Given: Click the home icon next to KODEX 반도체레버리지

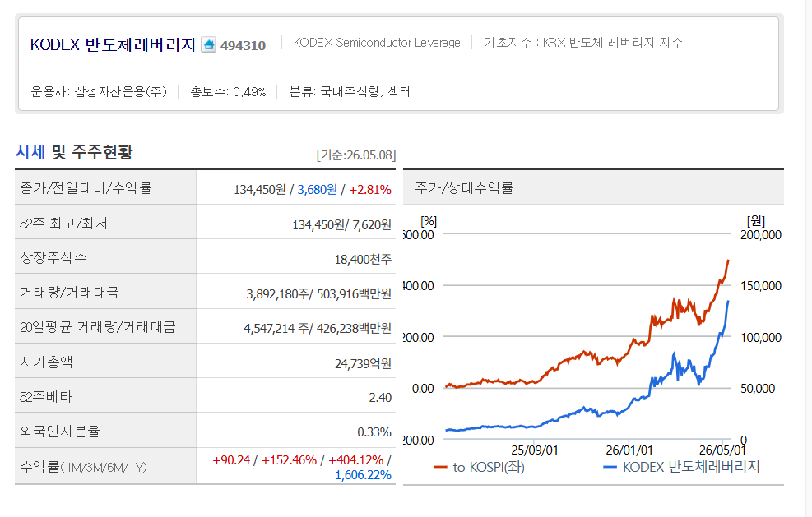Looking at the screenshot, I should click(x=209, y=45).
